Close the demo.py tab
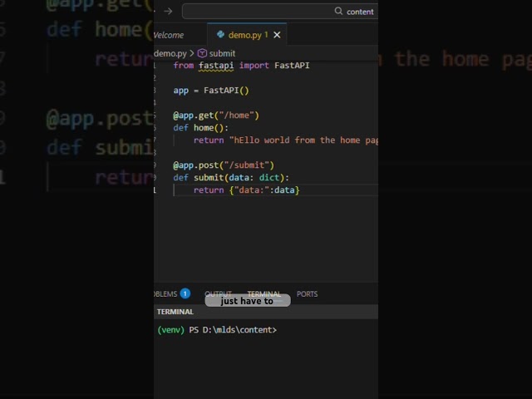532x399 pixels. tap(277, 35)
